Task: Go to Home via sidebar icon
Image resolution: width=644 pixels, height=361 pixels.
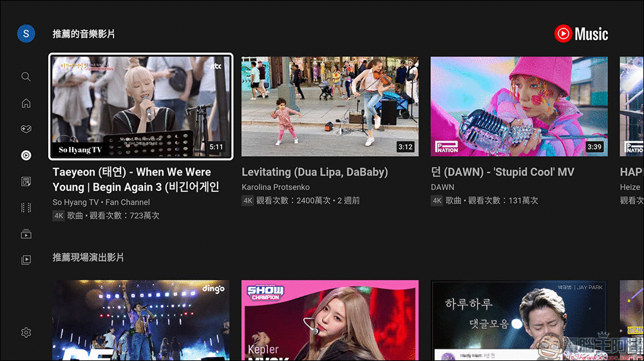Action: tap(26, 102)
